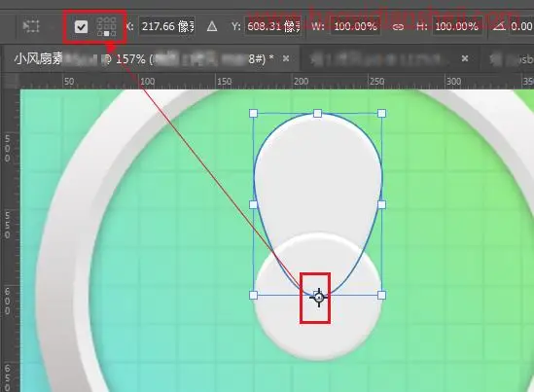Screen dimensions: 534x392
Task: Select the top-left reference locator point
Action: pos(99,19)
